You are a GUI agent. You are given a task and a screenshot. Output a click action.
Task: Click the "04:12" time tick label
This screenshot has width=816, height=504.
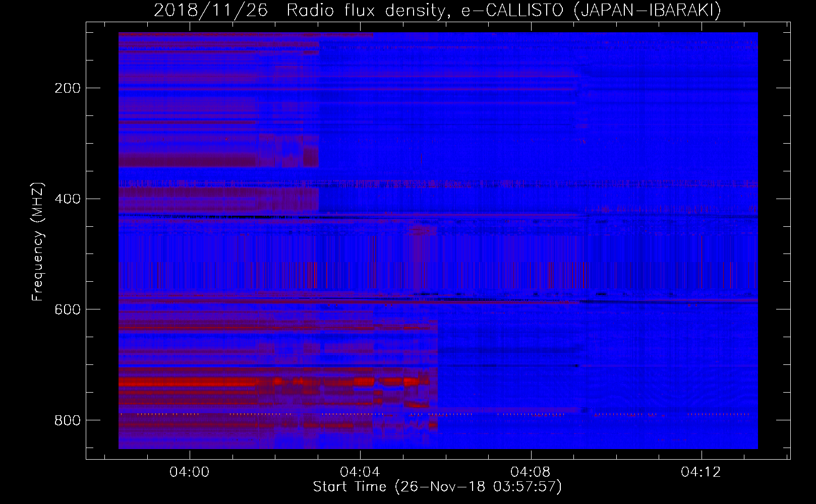[701, 472]
